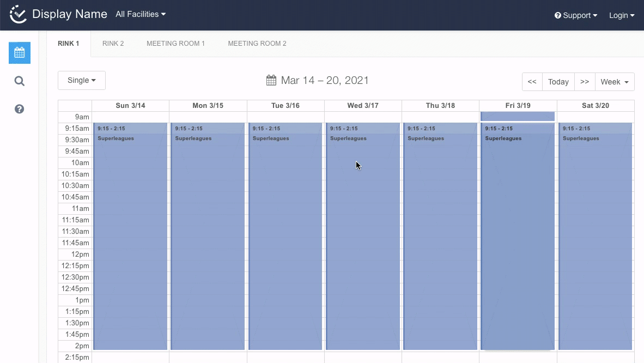Go to previous week with << button
Image resolution: width=644 pixels, height=363 pixels.
tap(532, 82)
